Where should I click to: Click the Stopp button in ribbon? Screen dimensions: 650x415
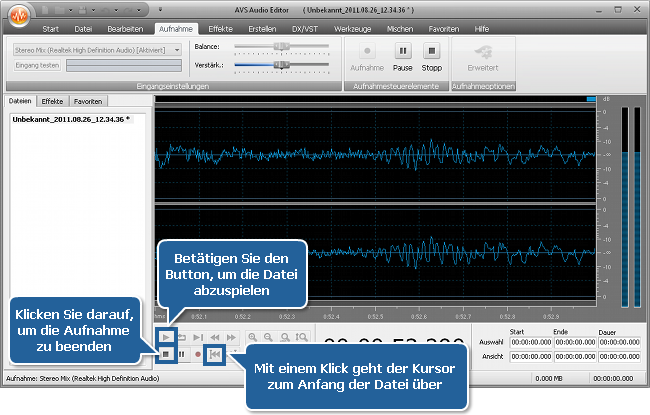(x=432, y=58)
